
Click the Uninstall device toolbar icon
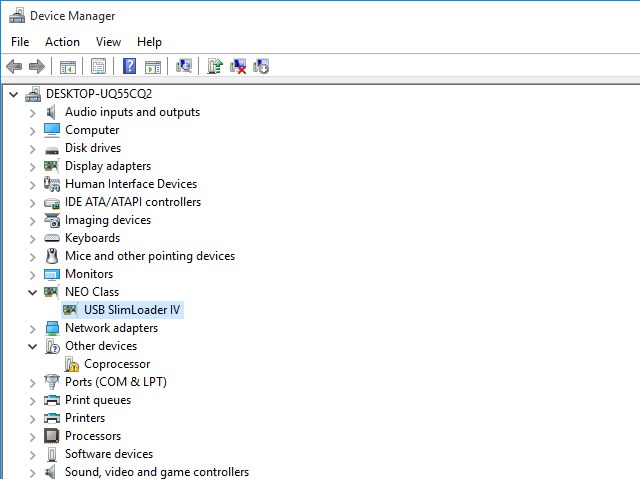tap(238, 66)
